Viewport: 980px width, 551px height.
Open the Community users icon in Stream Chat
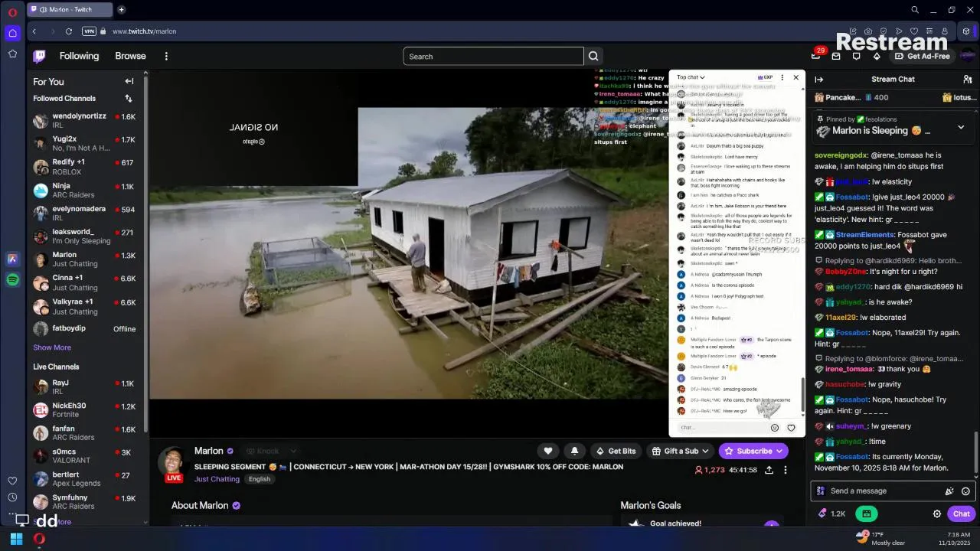pyautogui.click(x=968, y=80)
